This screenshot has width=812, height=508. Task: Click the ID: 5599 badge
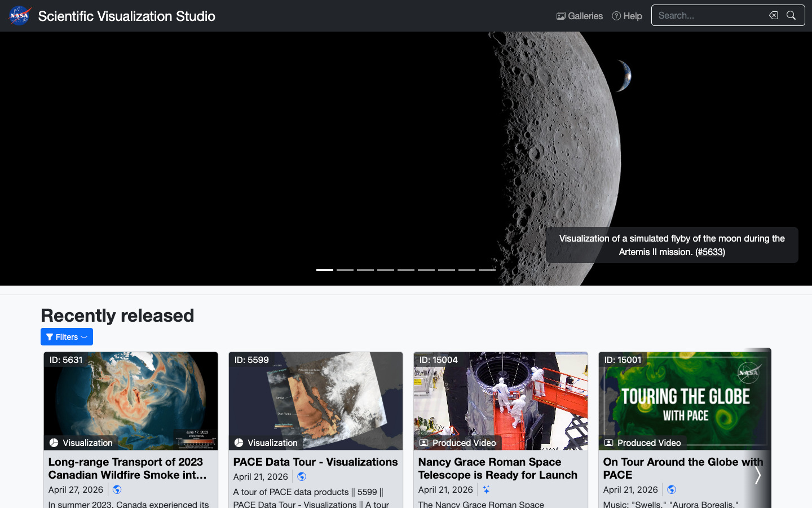(x=251, y=360)
